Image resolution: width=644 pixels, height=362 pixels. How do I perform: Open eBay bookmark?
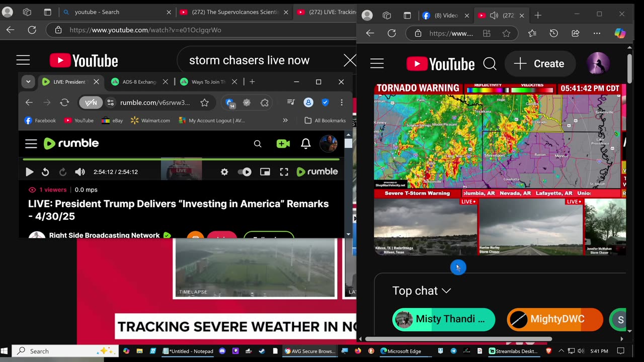tap(112, 121)
